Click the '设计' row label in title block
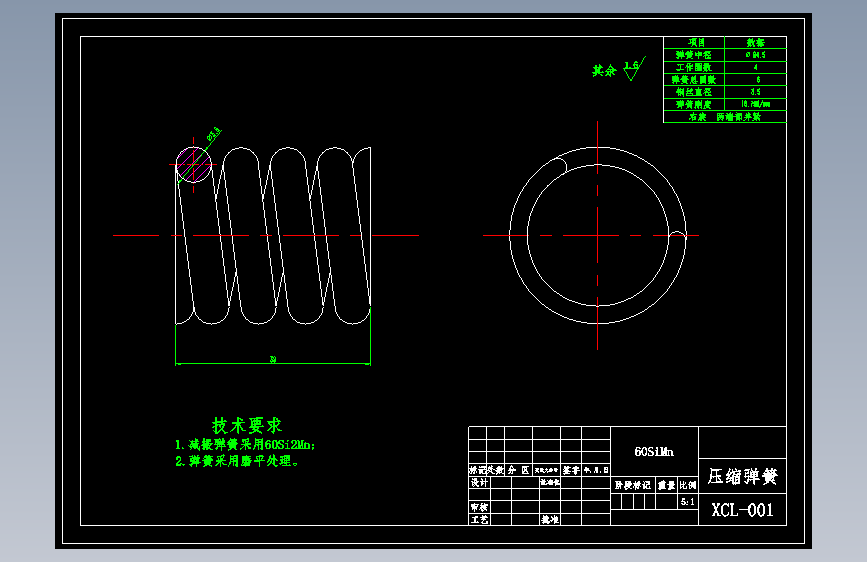The width and height of the screenshot is (867, 562). [x=479, y=482]
